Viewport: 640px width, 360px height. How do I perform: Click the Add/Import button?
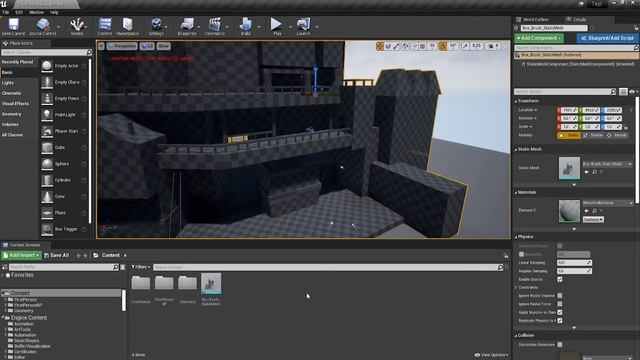tap(21, 256)
